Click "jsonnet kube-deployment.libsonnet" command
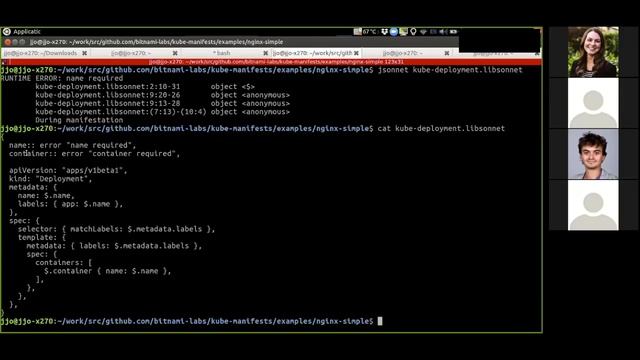The image size is (640, 360). pos(450,70)
